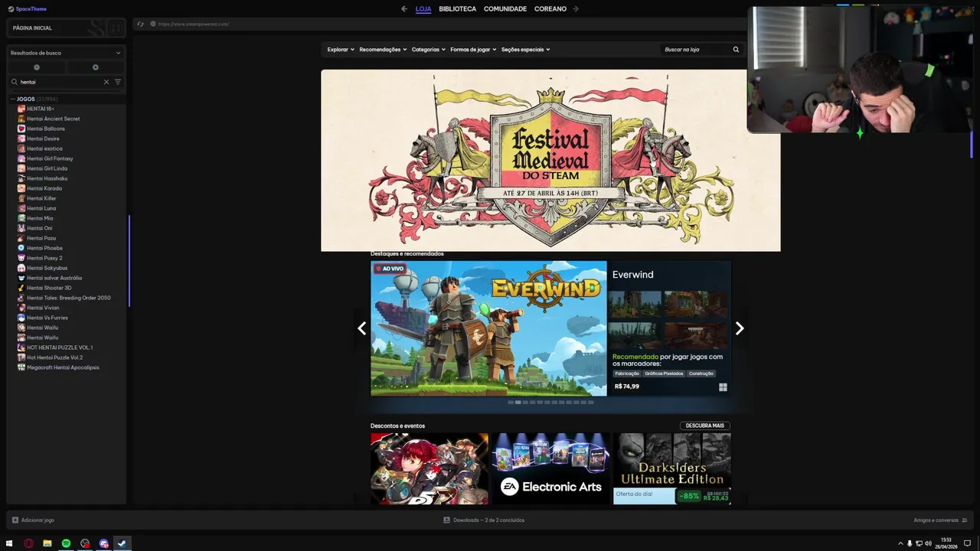Click the AO VIVO badge on Everwind

point(390,269)
